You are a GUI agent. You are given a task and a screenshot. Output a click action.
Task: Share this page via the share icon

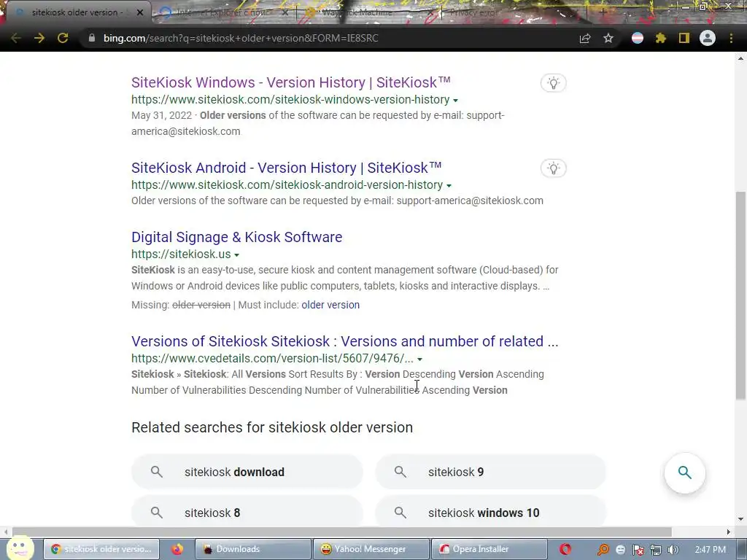click(585, 39)
